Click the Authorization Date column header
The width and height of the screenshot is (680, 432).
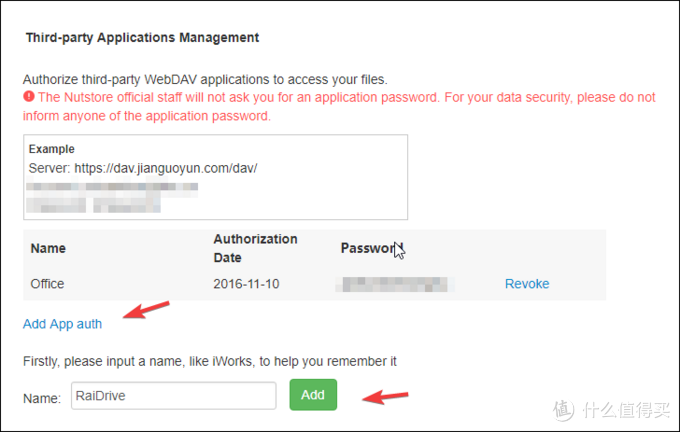(255, 248)
